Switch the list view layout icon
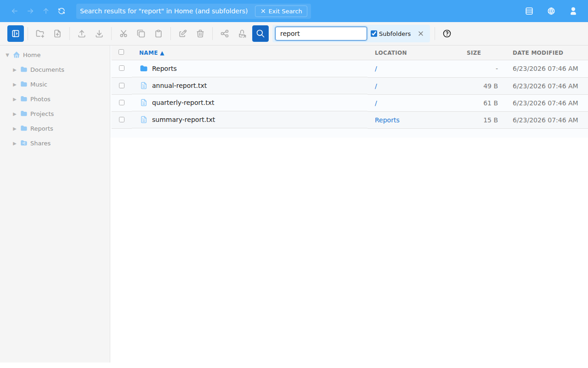The height and width of the screenshot is (368, 588). point(529,11)
